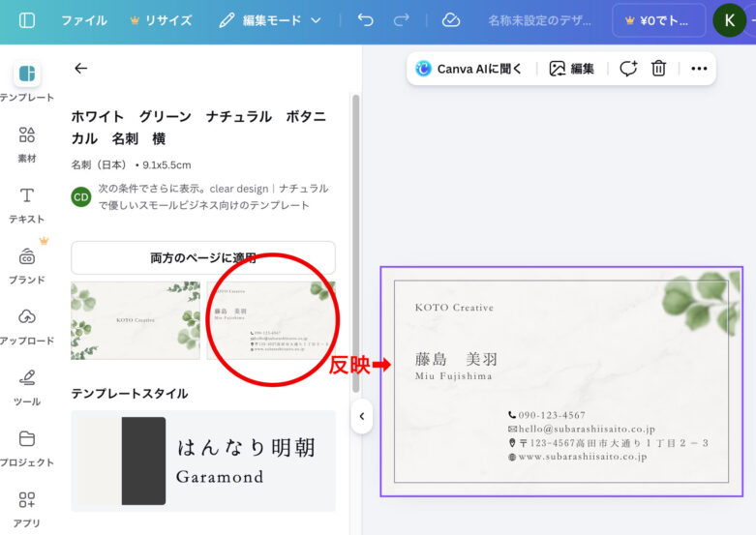Click the undo arrow icon
756x535 pixels.
(x=365, y=20)
